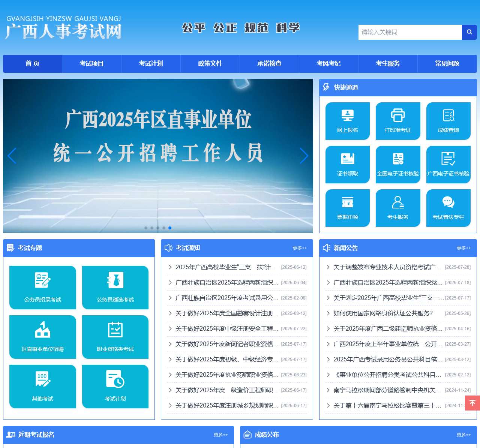Click the red back-to-top arrow button
Image resolution: width=480 pixels, height=448 pixels.
(x=472, y=403)
